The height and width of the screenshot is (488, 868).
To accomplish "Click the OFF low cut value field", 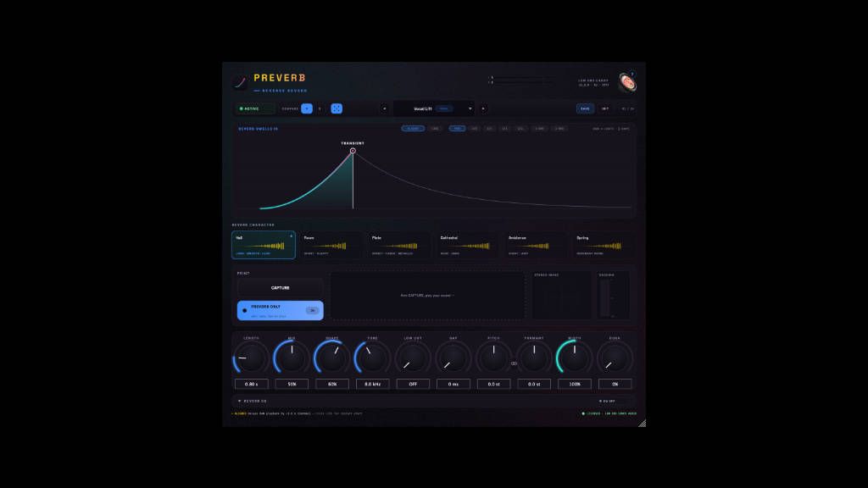I will (413, 384).
